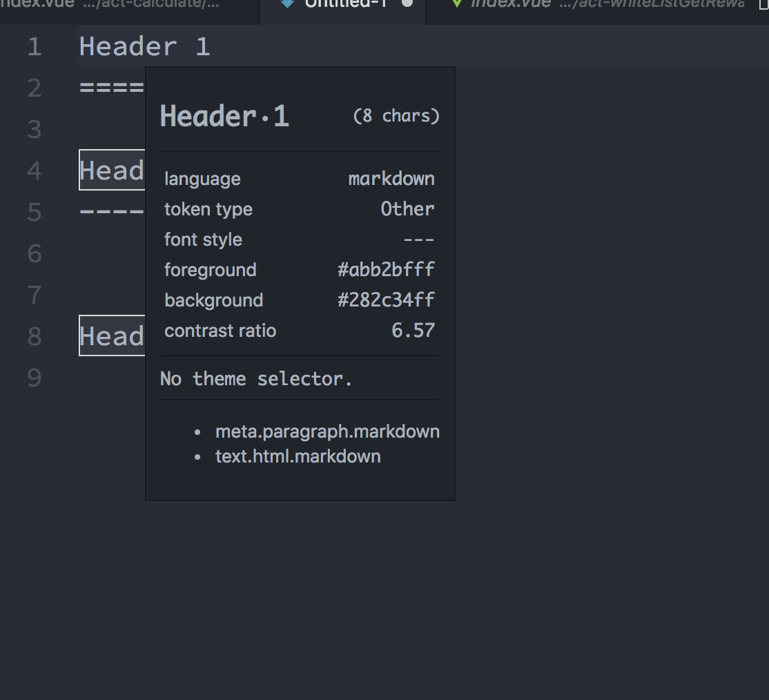Place cursor in "Header 1" text on line 1

coord(145,47)
